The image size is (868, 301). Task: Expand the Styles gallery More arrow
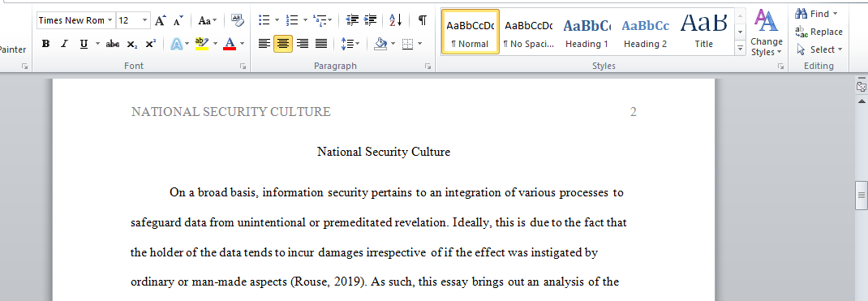click(740, 49)
